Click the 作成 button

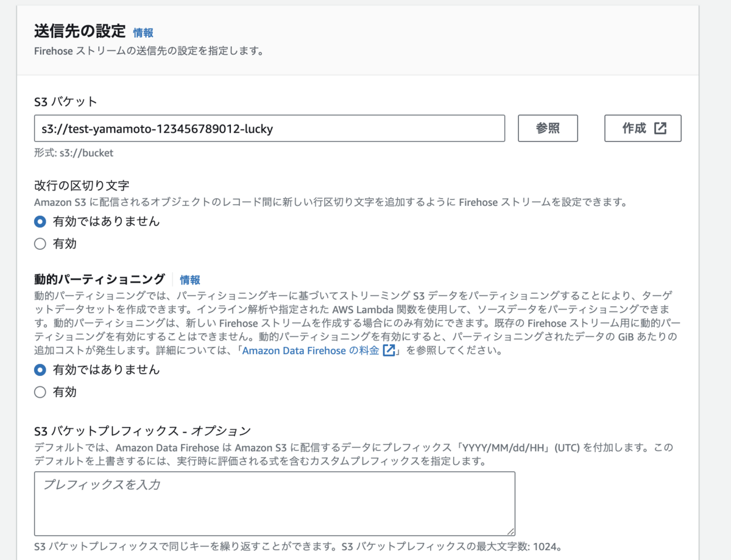(x=643, y=128)
